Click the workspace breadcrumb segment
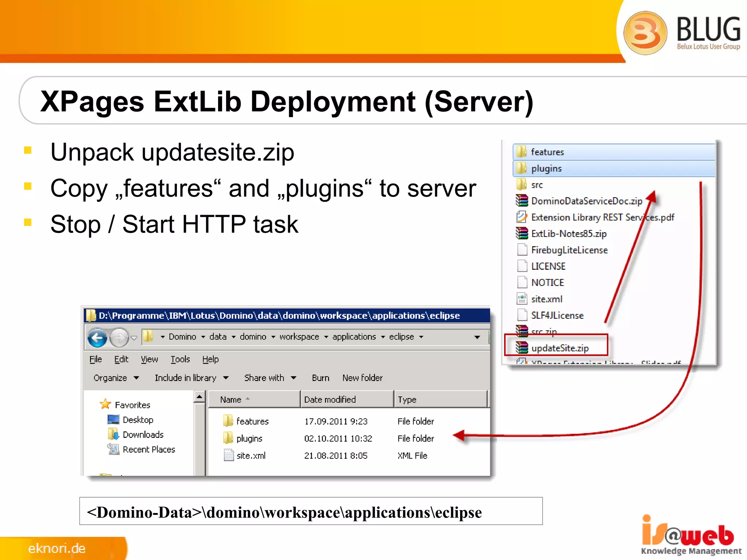The height and width of the screenshot is (560, 747). coord(299,337)
